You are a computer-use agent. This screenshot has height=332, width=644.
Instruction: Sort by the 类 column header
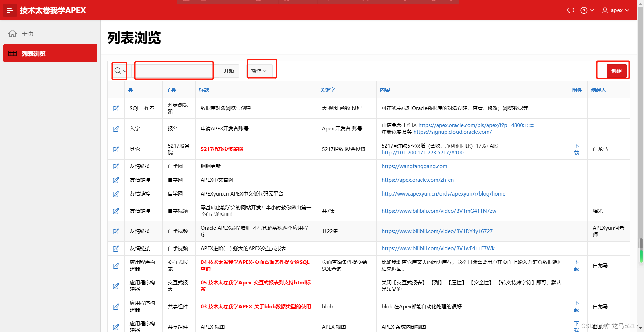(130, 90)
